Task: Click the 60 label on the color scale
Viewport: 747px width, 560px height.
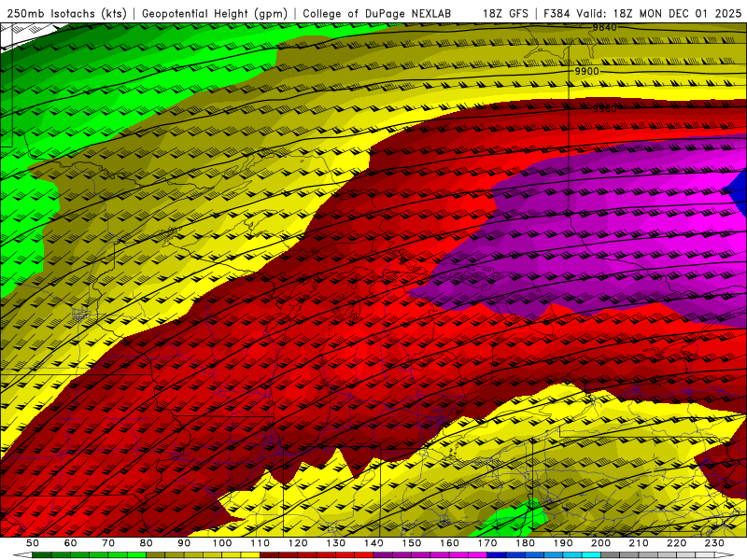Action: pyautogui.click(x=71, y=543)
